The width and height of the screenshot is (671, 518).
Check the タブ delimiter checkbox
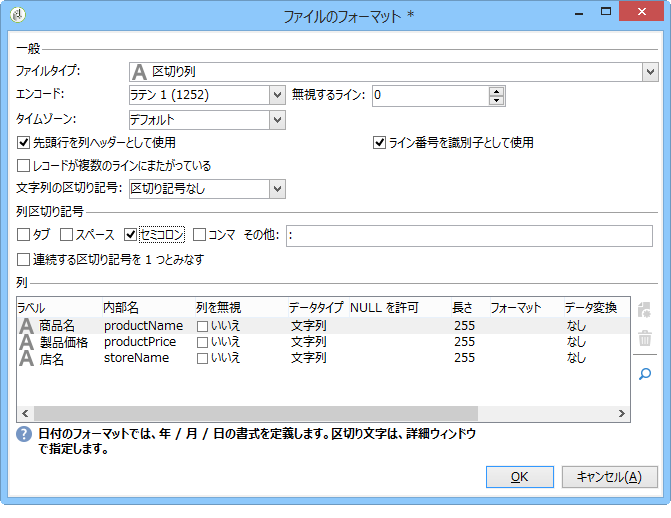(23, 235)
